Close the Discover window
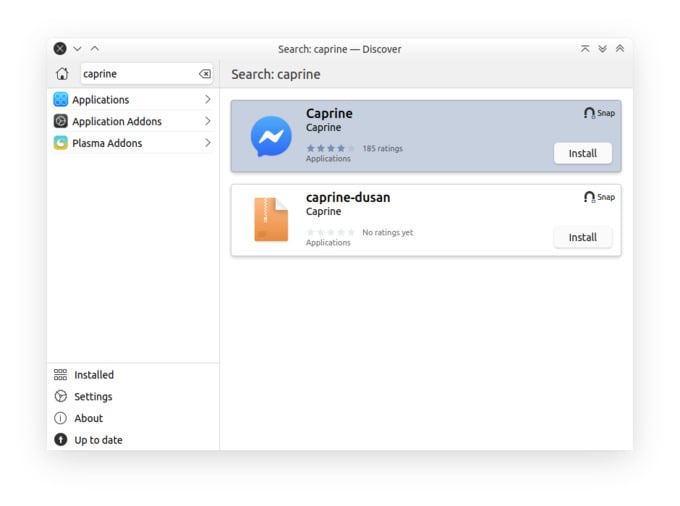 click(x=60, y=49)
